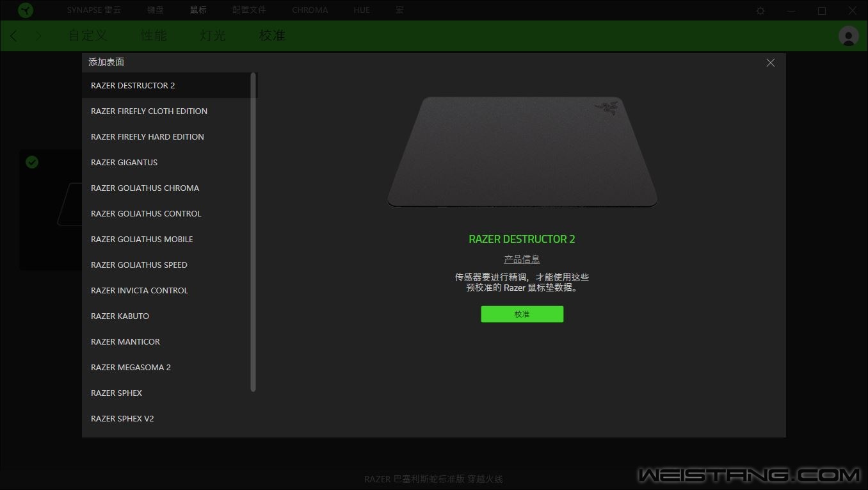Select the 自定义 subtab
Screen dimensions: 868x490
click(x=88, y=36)
